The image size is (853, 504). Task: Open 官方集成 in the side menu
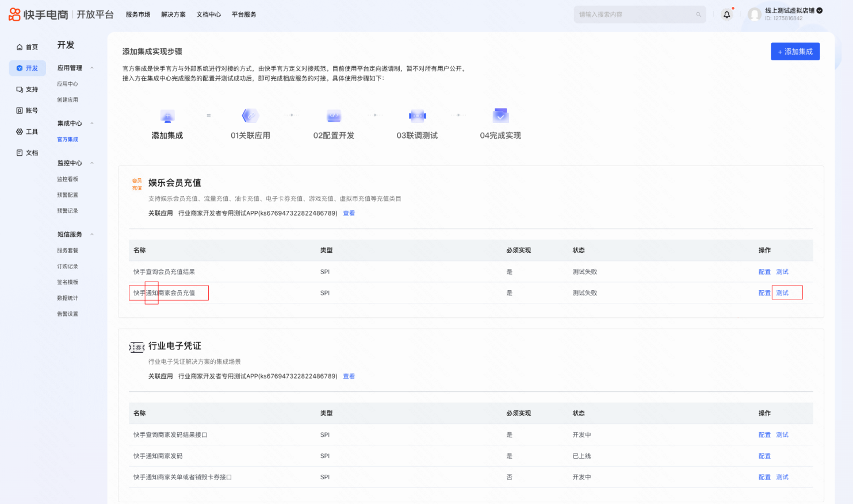pos(67,140)
